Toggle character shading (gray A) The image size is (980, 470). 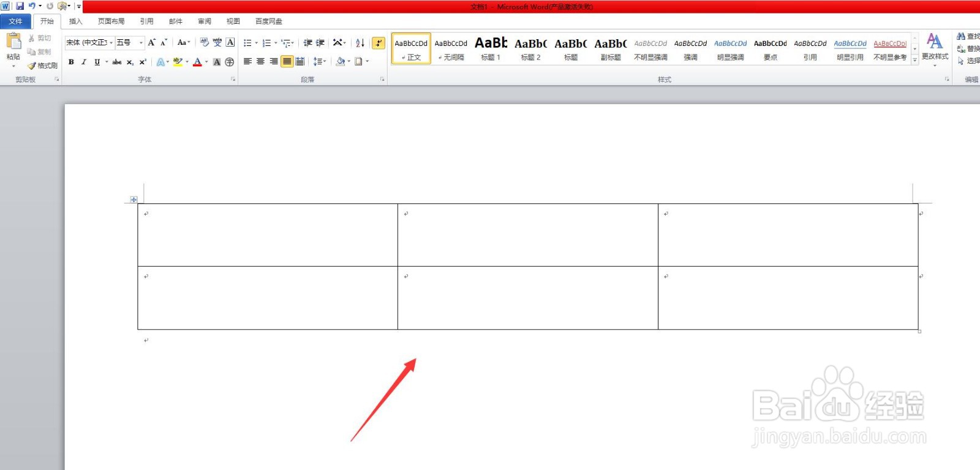pyautogui.click(x=217, y=62)
